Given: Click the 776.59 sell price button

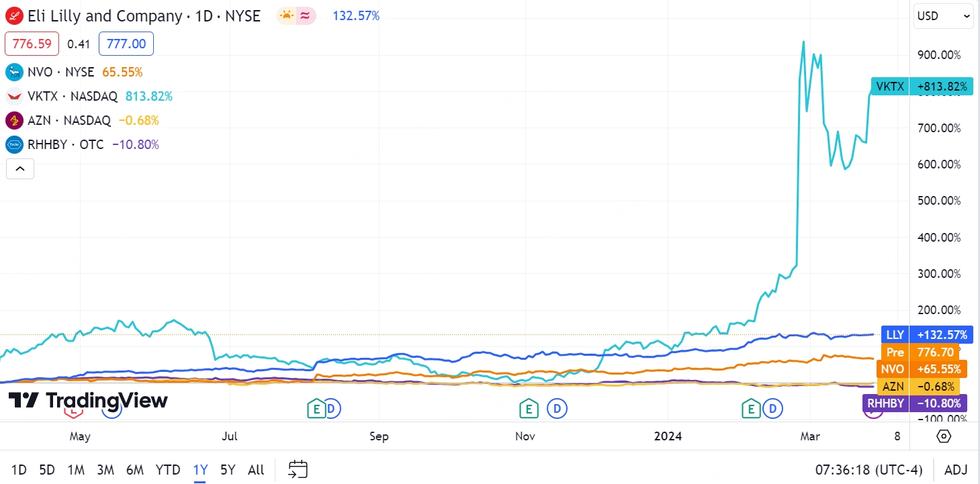Looking at the screenshot, I should 32,44.
